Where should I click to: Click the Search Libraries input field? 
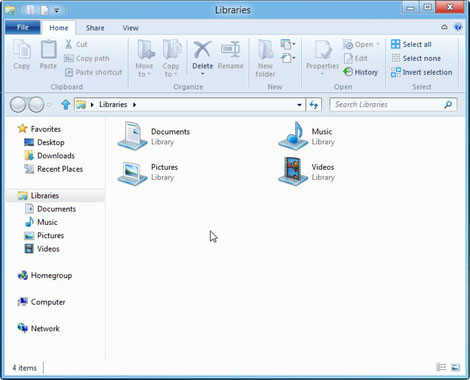(x=393, y=105)
